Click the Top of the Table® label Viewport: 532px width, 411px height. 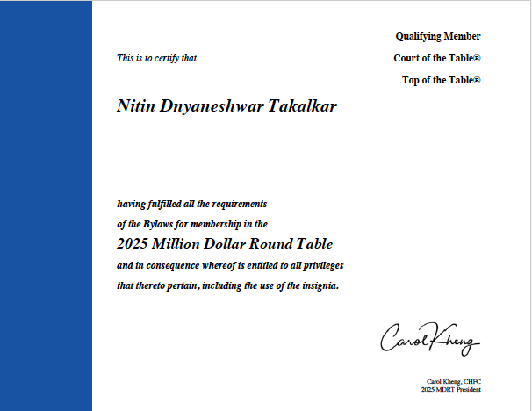point(440,81)
